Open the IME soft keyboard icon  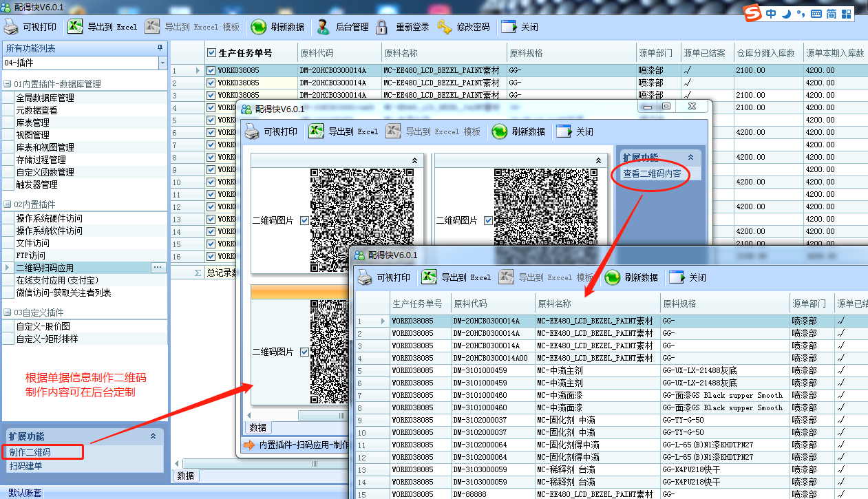tap(816, 13)
